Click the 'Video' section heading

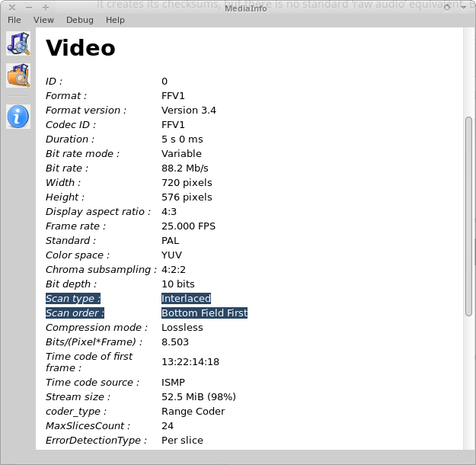click(81, 48)
